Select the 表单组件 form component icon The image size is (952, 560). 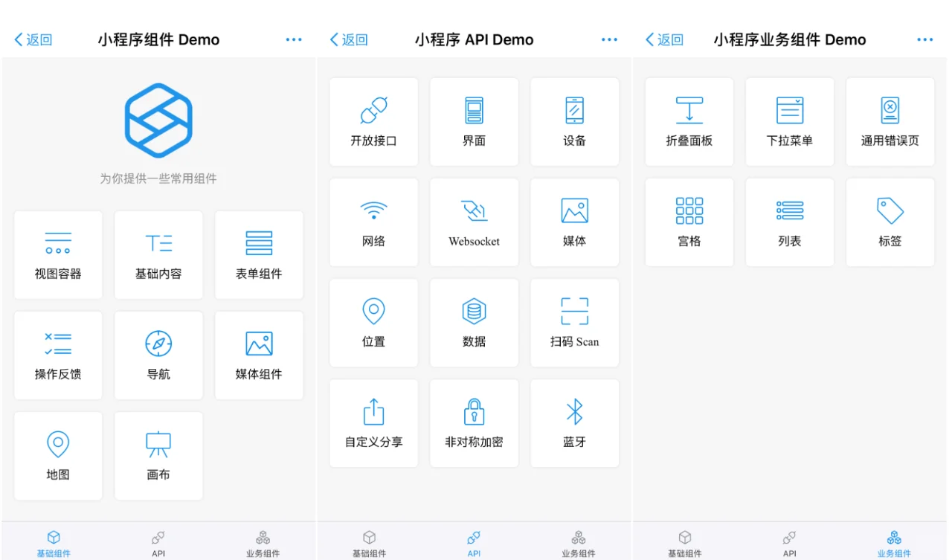point(259,255)
